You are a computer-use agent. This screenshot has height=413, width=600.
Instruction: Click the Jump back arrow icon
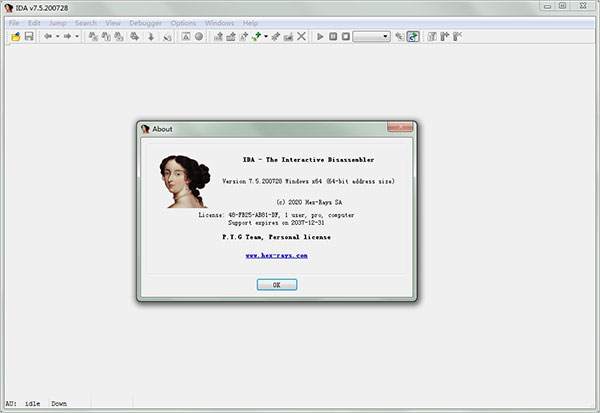pyautogui.click(x=48, y=36)
